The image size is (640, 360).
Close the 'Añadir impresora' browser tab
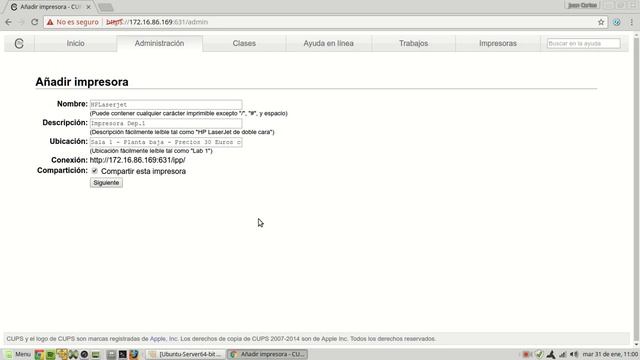tap(88, 7)
